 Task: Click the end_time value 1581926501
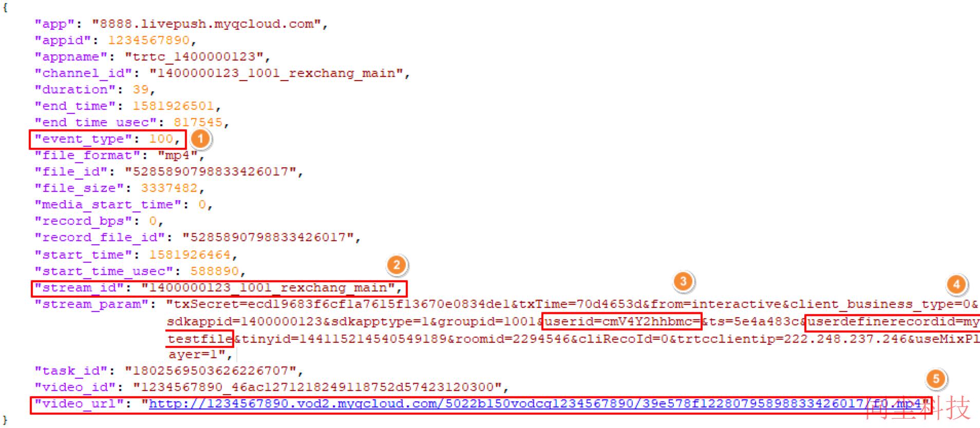174,106
